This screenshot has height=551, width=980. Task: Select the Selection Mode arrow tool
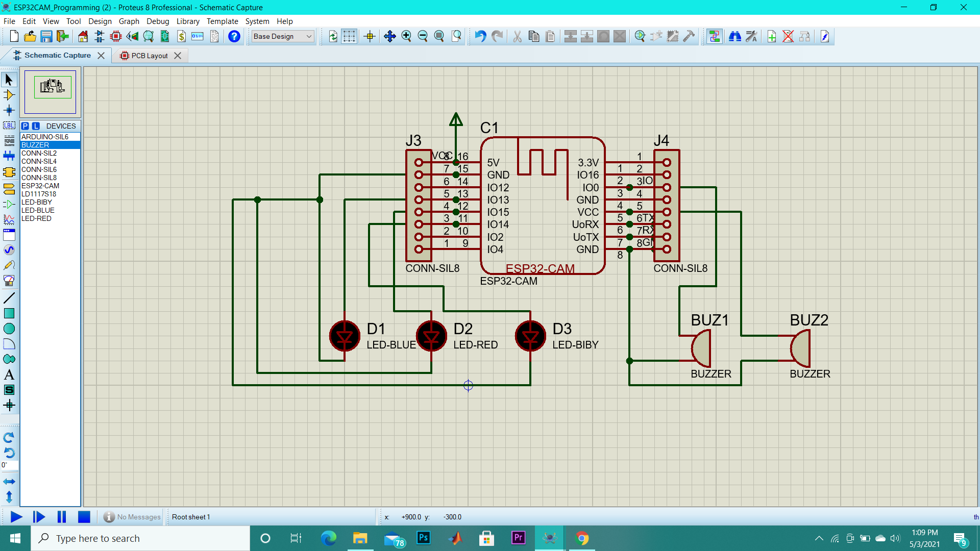click(x=9, y=80)
